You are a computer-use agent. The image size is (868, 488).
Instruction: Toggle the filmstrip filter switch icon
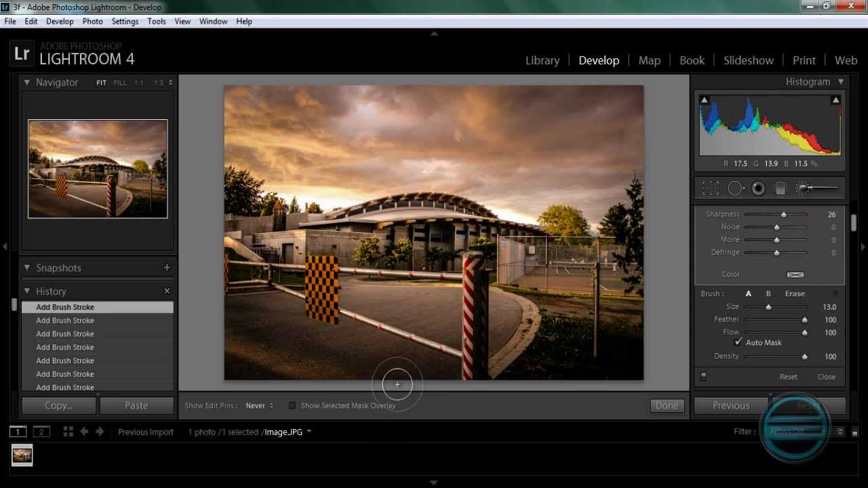855,432
